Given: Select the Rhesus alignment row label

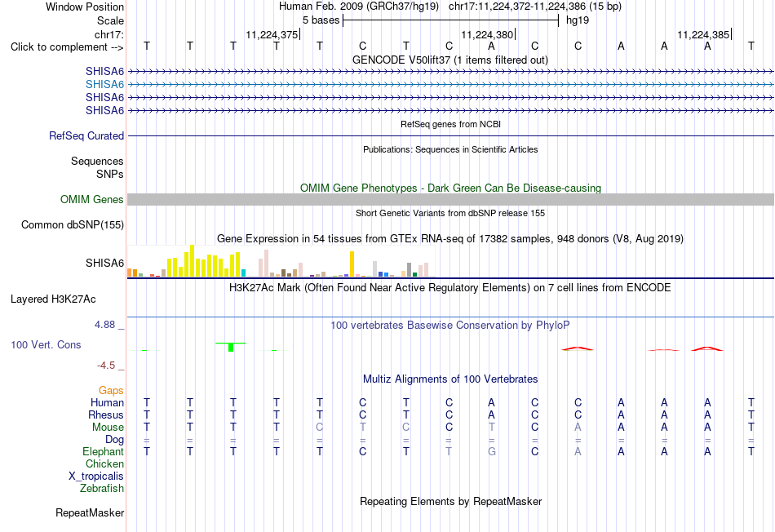Looking at the screenshot, I should 106,415.
